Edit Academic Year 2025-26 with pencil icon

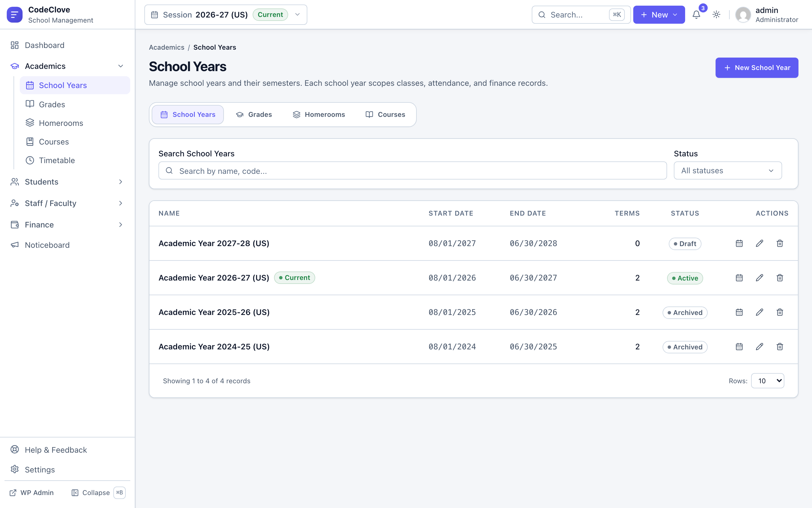pyautogui.click(x=760, y=312)
